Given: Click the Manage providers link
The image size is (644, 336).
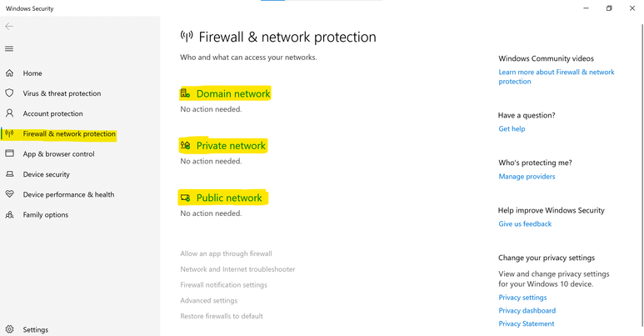Looking at the screenshot, I should click(x=527, y=177).
